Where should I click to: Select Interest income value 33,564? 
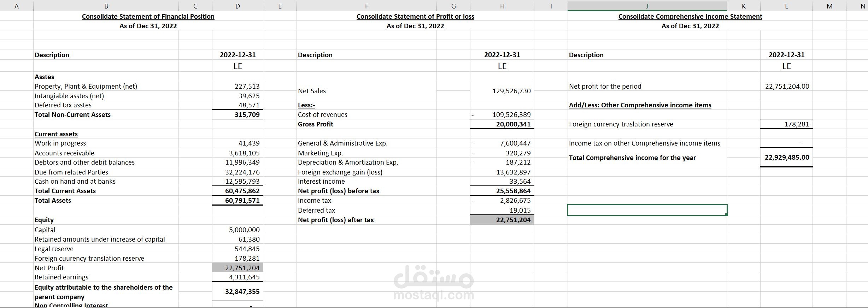click(520, 181)
